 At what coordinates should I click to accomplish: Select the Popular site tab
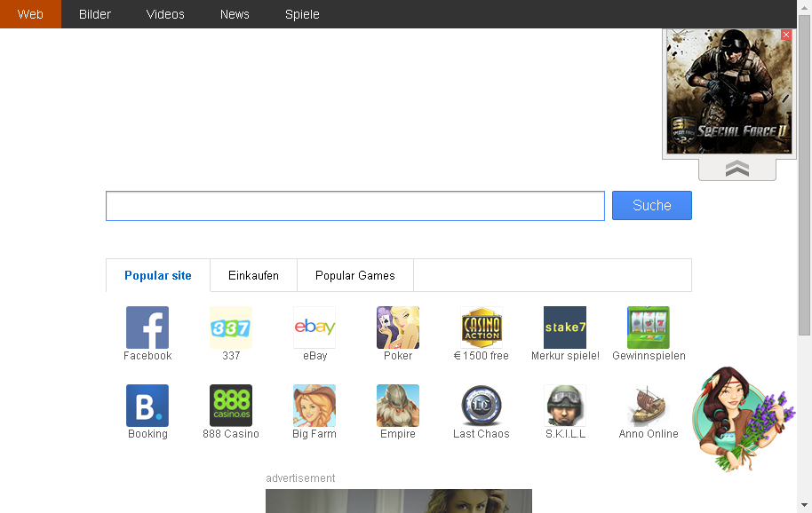point(158,276)
